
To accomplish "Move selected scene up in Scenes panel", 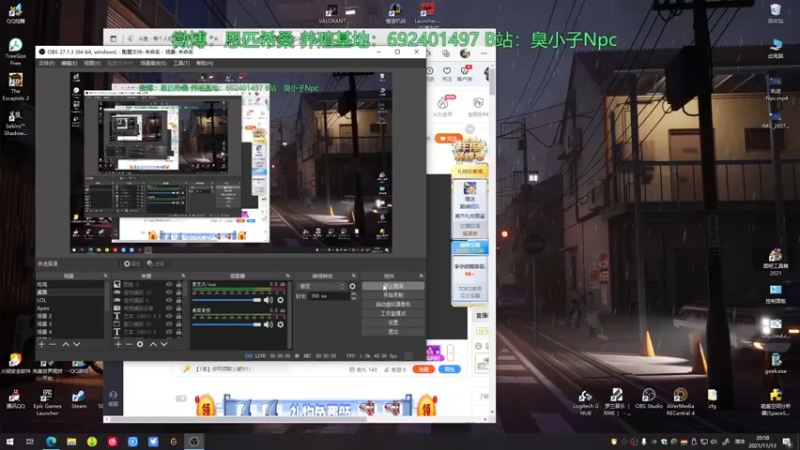I will point(65,344).
